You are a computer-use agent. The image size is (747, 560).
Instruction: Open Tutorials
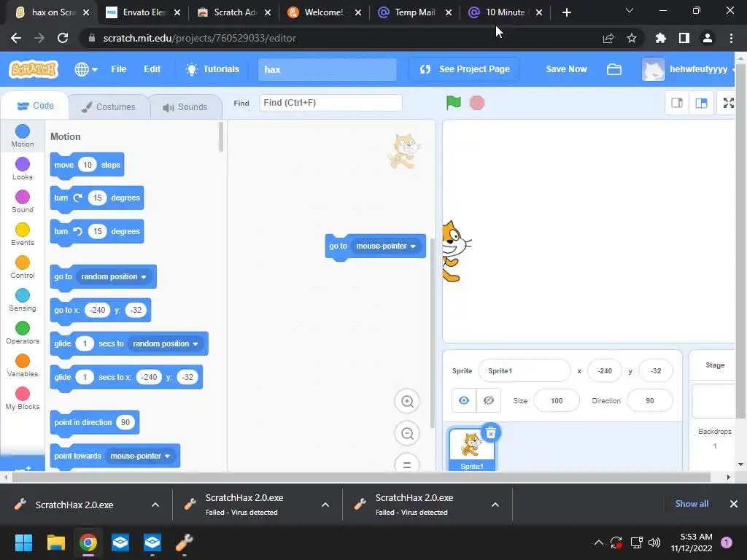[x=212, y=69]
